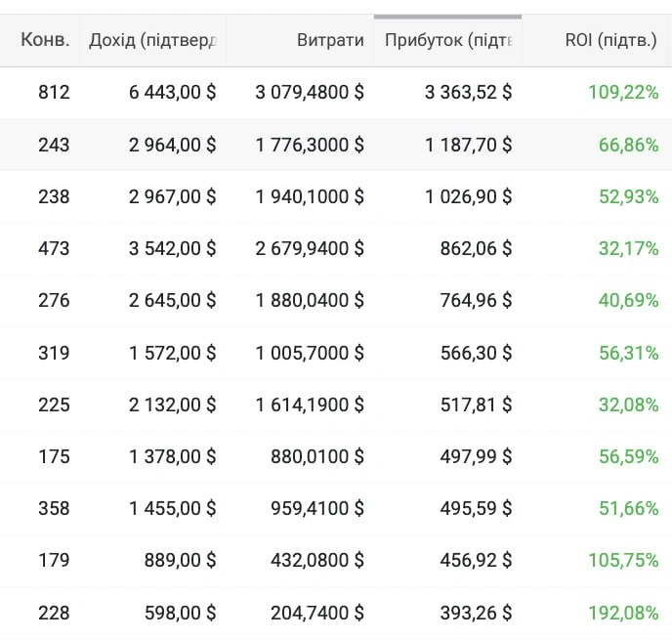672x640 pixels.
Task: Select conversions value 228
Action: coord(54,613)
